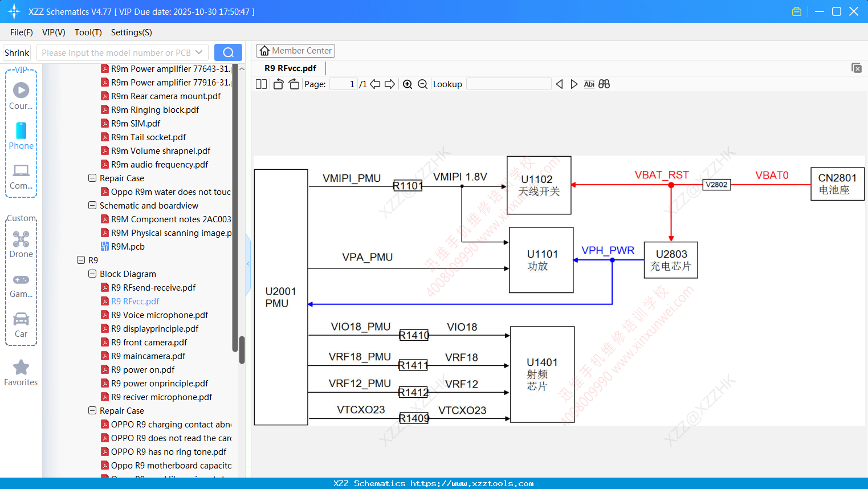Rotate the page clockwise
Screen dimensions: 868x489
(294, 84)
